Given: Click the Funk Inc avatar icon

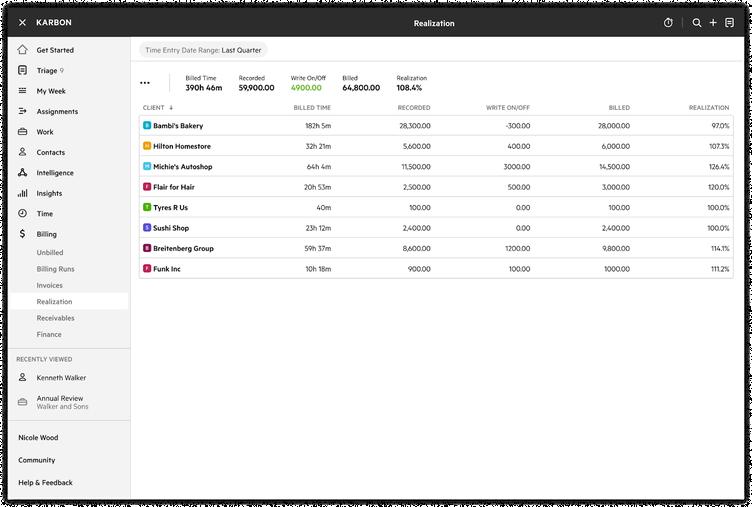Looking at the screenshot, I should tap(147, 269).
